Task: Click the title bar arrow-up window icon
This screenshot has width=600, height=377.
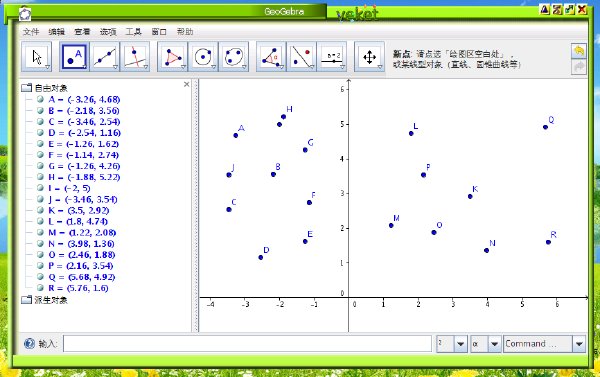Action: coord(545,9)
